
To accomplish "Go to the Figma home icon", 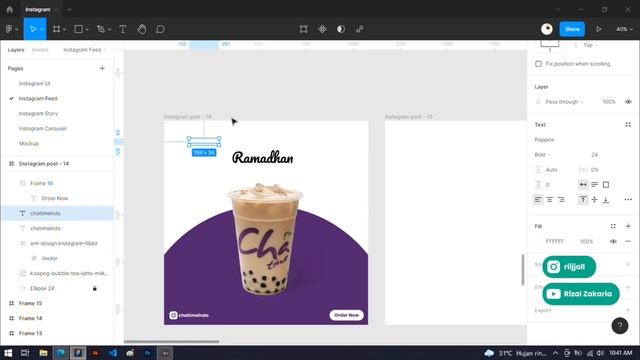I will point(9,9).
